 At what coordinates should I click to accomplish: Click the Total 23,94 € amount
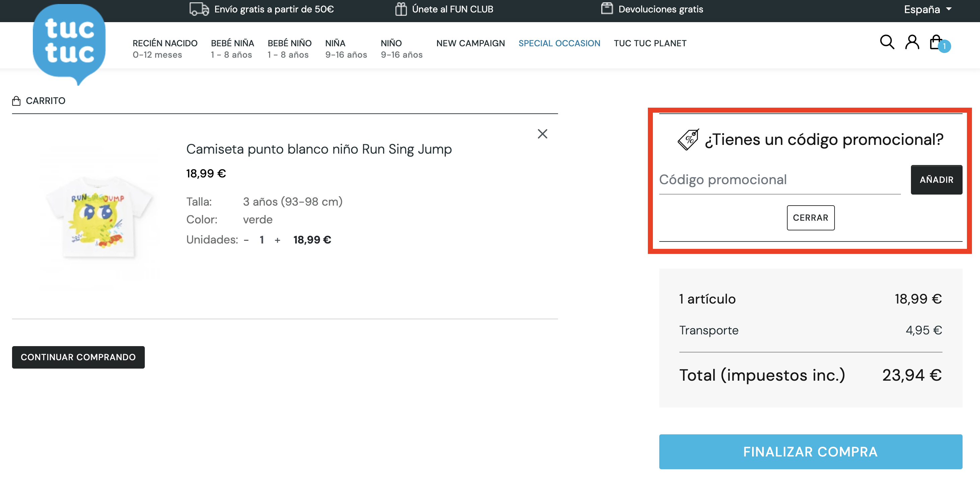[x=912, y=375]
